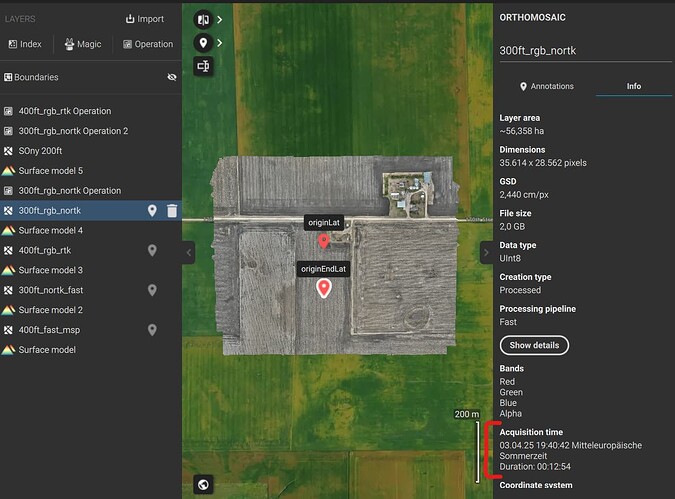The width and height of the screenshot is (675, 499).
Task: Click the 'Duration: 00:12:54' text
Action: tap(535, 467)
